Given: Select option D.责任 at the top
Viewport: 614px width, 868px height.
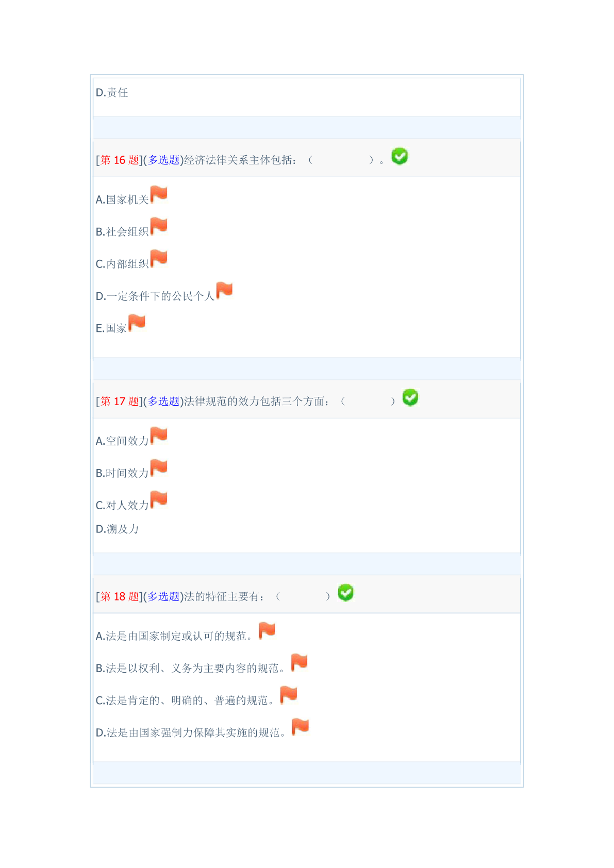Looking at the screenshot, I should pyautogui.click(x=112, y=92).
